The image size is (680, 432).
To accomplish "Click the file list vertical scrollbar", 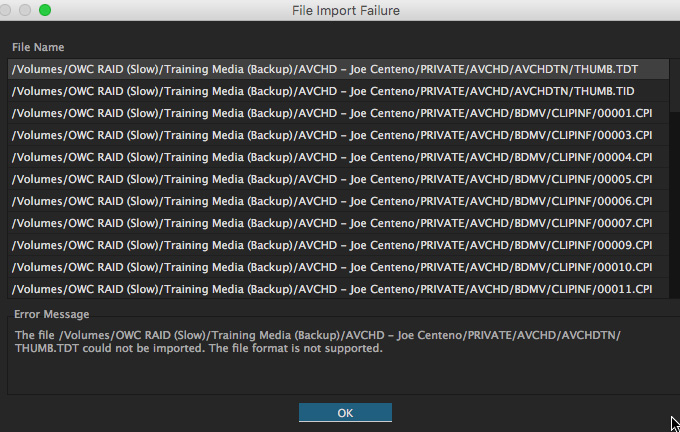I will click(x=674, y=179).
